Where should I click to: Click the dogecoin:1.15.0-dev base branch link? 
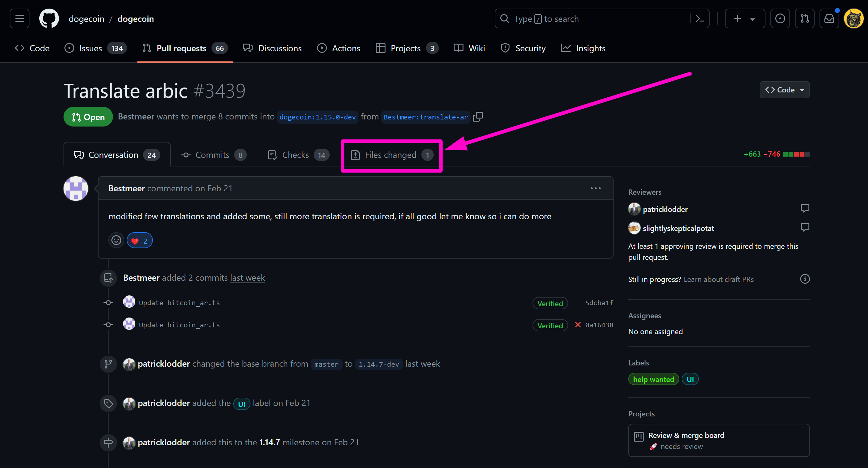pos(317,117)
